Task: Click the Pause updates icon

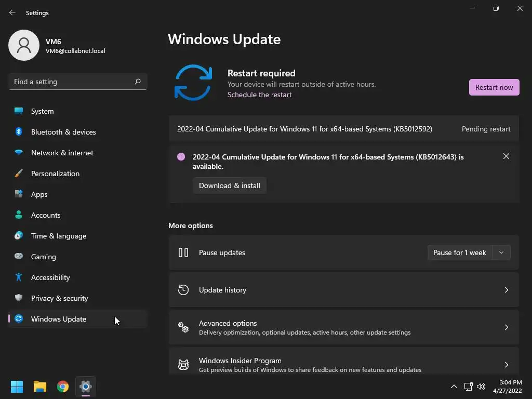Action: [x=183, y=252]
